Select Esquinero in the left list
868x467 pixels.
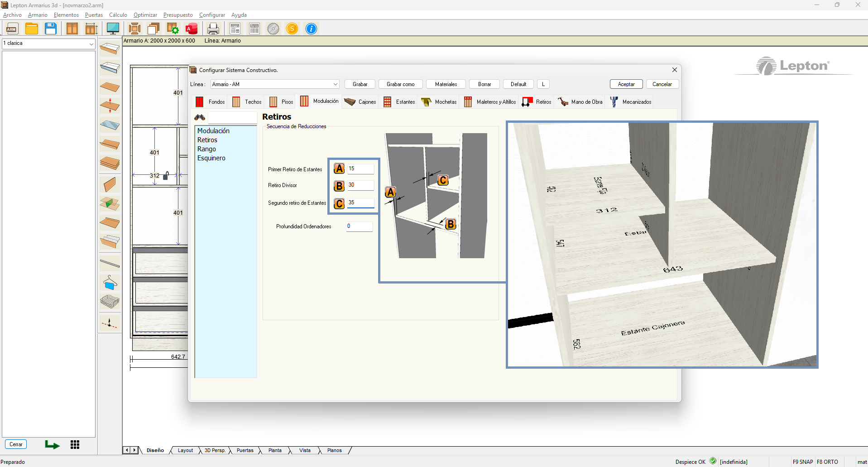pyautogui.click(x=211, y=158)
